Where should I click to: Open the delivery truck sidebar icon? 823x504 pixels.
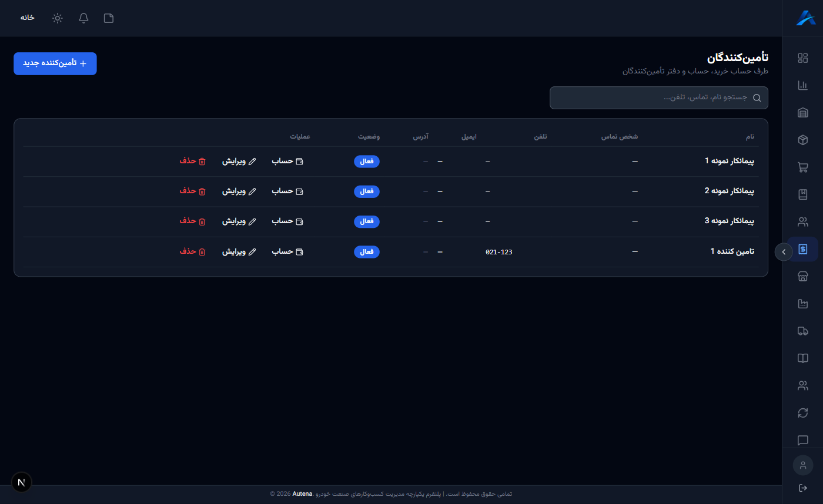802,331
